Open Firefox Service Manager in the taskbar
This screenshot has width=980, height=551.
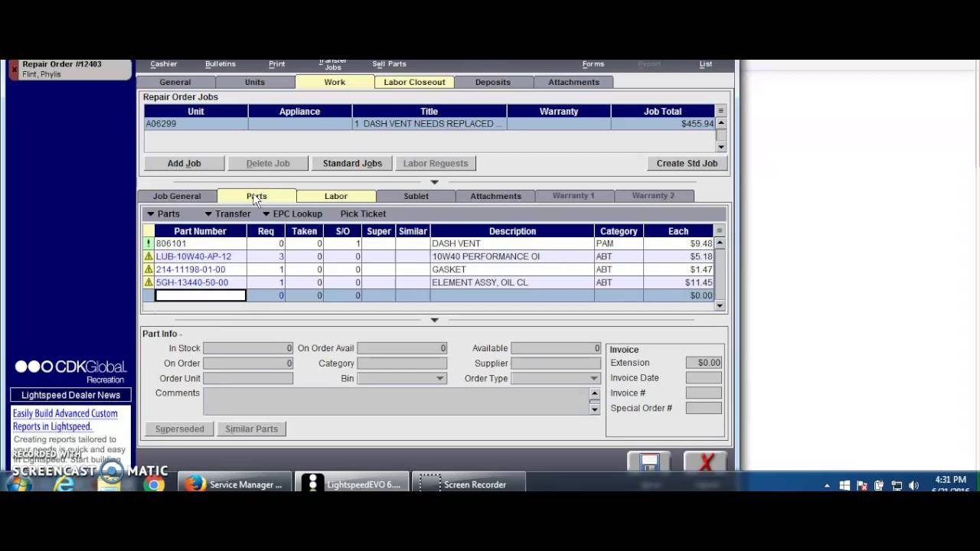[x=236, y=484]
